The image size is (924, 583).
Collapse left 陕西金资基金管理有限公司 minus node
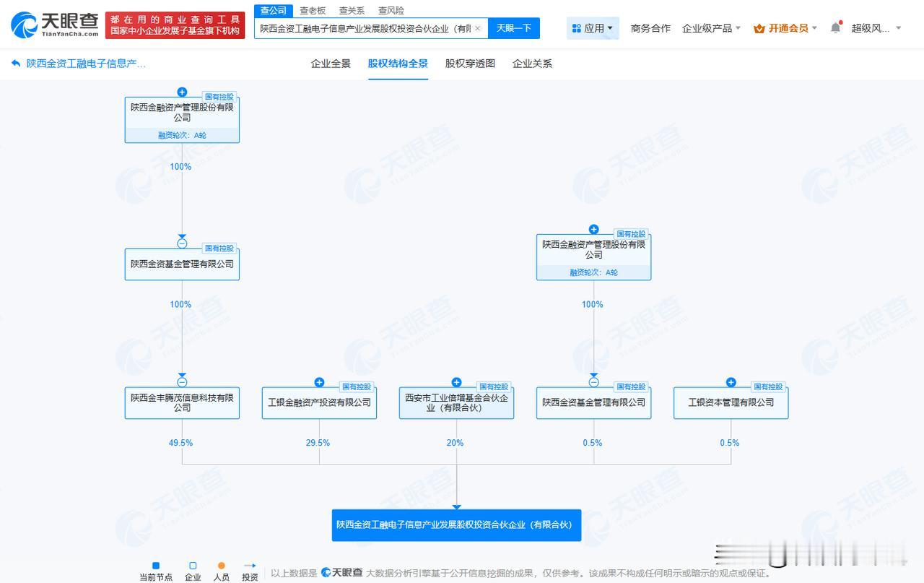[182, 243]
